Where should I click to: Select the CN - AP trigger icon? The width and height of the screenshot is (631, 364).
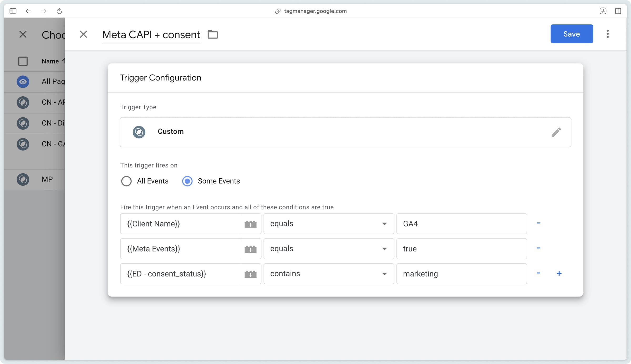coord(23,102)
